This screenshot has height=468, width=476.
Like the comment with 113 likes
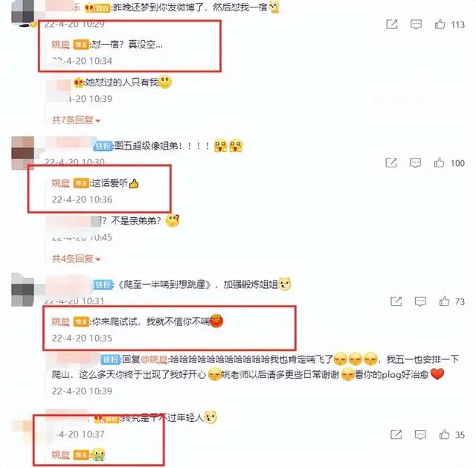(440, 24)
